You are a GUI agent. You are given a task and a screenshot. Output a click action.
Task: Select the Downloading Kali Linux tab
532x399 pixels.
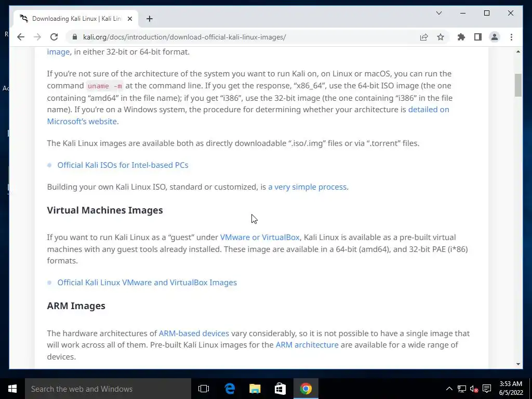tap(76, 19)
